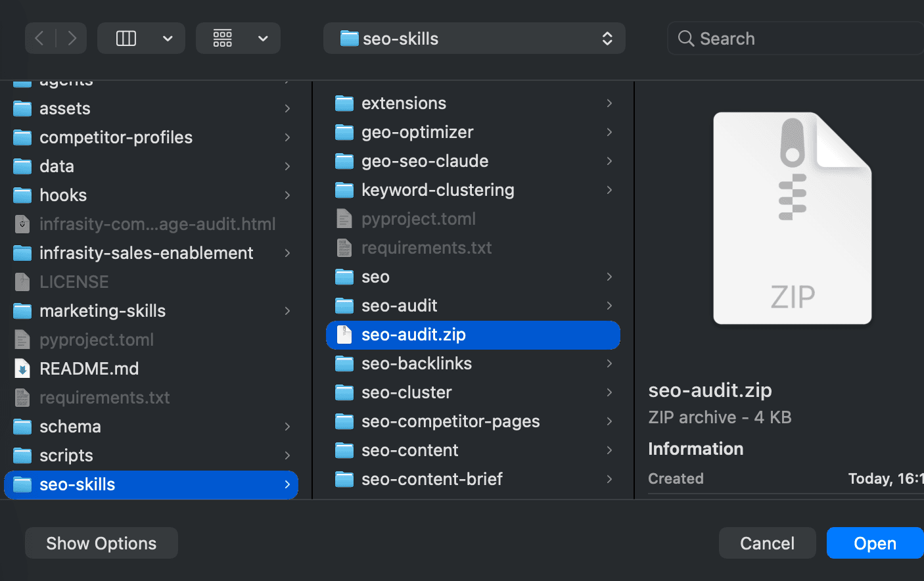Click the marketing-skills folder icon
The image size is (924, 581).
click(x=22, y=311)
